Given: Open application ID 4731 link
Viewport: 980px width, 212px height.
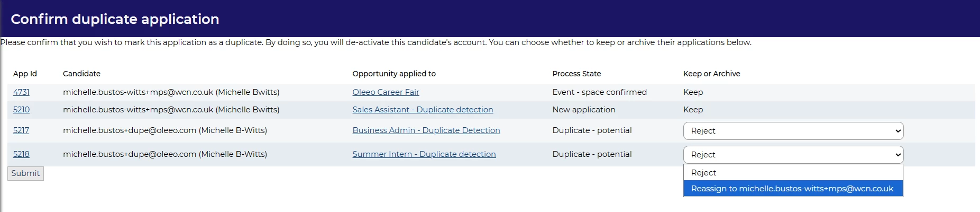Looking at the screenshot, I should (21, 92).
